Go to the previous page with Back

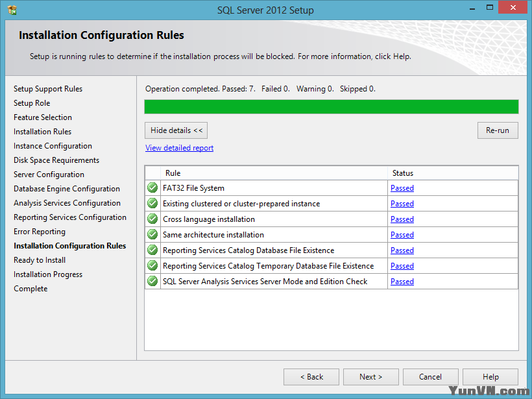(311, 377)
